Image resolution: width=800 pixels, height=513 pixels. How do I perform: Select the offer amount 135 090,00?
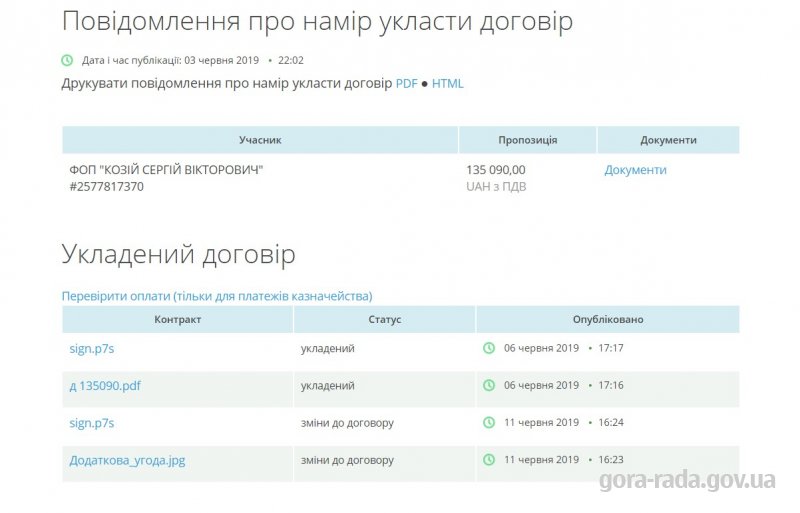[x=496, y=170]
